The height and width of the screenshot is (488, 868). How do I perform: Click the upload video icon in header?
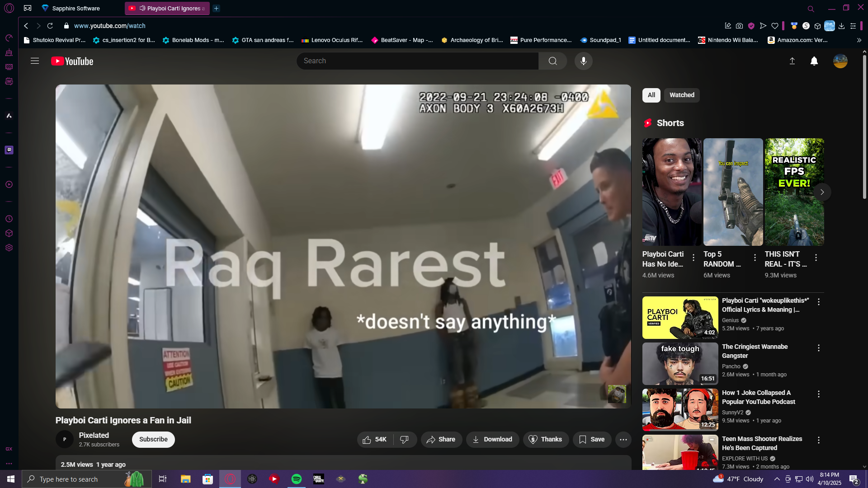pos(792,61)
